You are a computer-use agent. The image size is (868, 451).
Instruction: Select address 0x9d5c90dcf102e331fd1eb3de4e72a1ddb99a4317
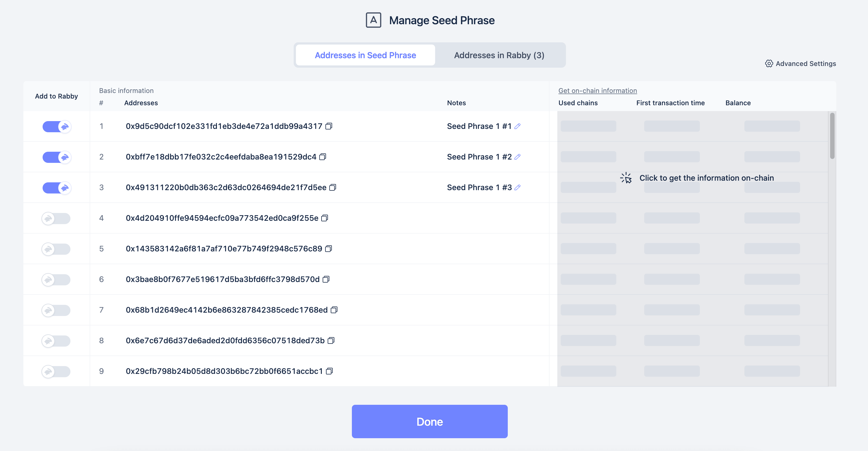point(224,126)
